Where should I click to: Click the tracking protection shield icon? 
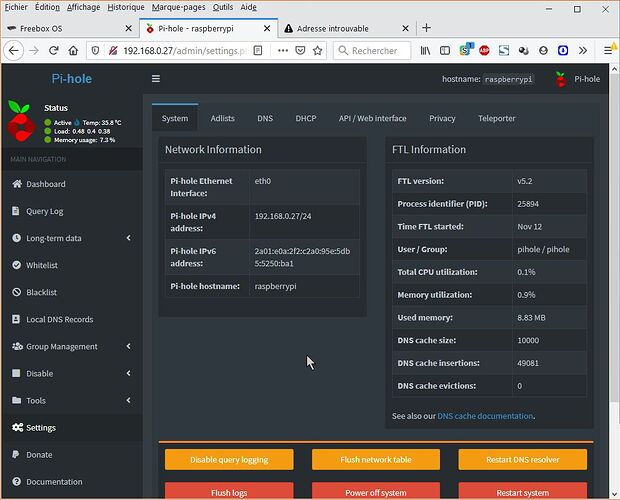[95, 51]
